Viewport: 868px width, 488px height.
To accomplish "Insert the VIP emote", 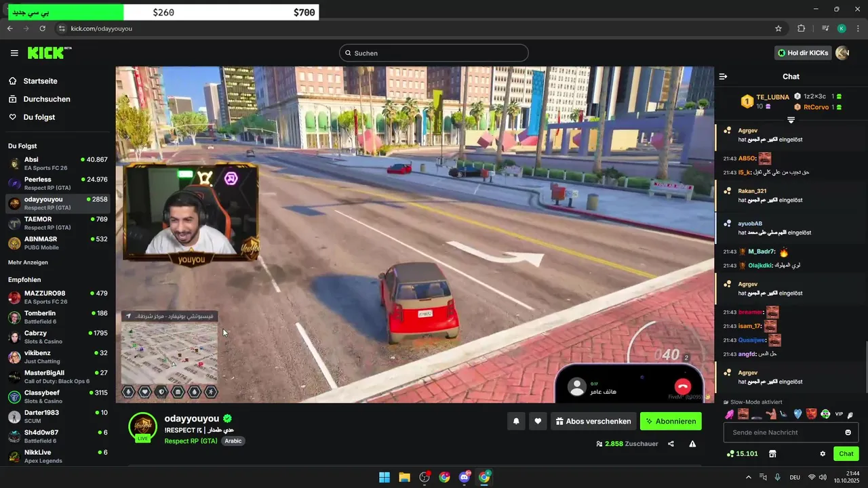I will click(839, 414).
